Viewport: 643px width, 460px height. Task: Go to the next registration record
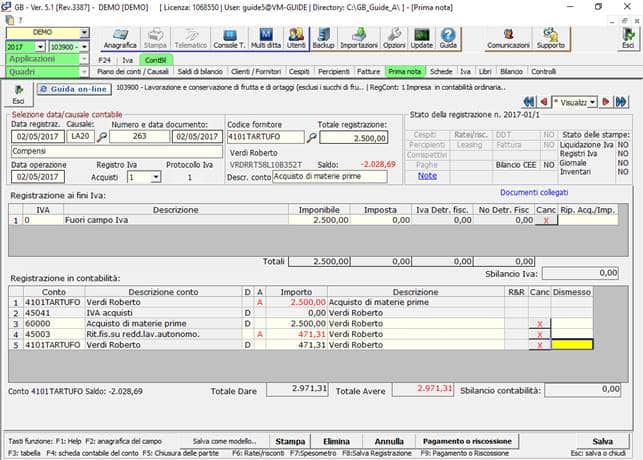pos(605,102)
